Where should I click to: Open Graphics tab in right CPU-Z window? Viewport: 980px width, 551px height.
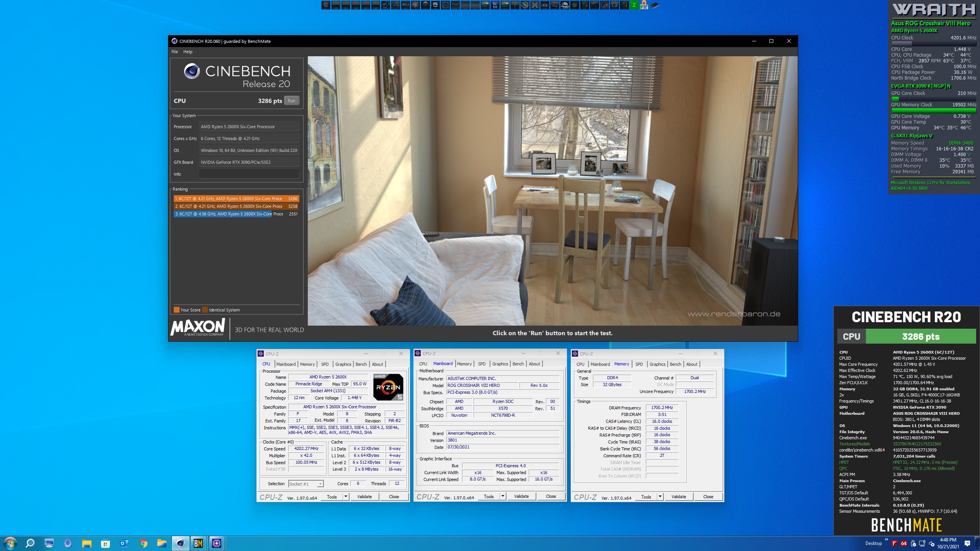click(x=657, y=364)
